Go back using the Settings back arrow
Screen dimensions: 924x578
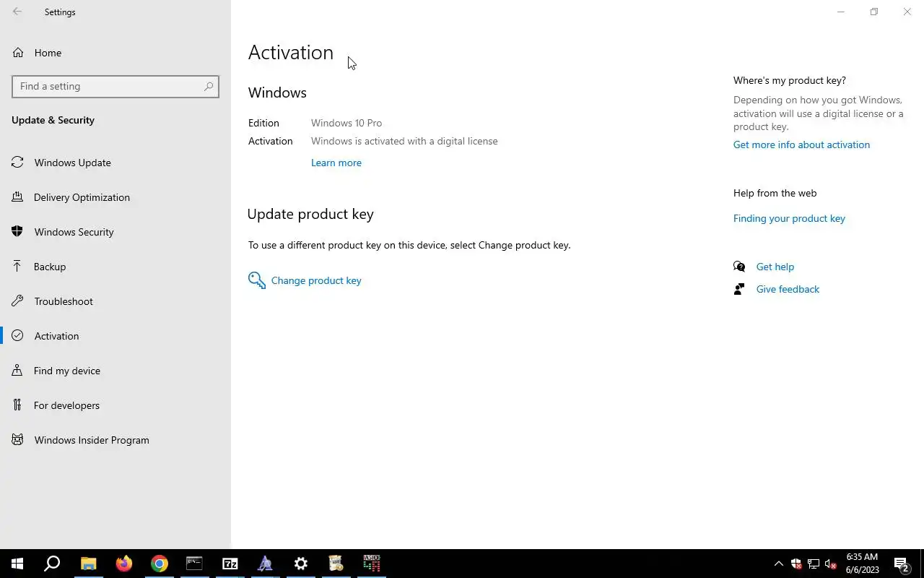coord(17,12)
